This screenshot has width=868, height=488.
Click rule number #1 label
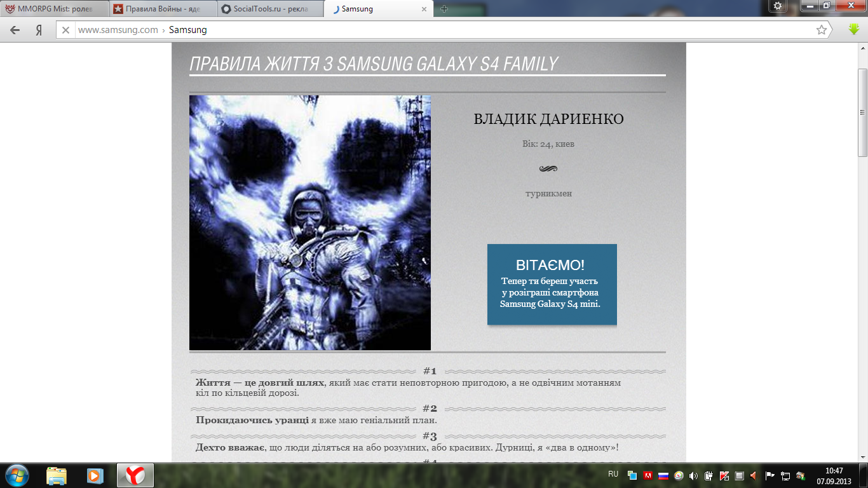coord(430,371)
